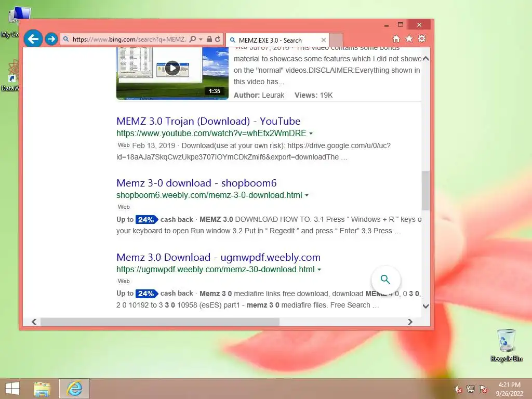
Task: Click the Author: Leurak text
Action: (259, 96)
